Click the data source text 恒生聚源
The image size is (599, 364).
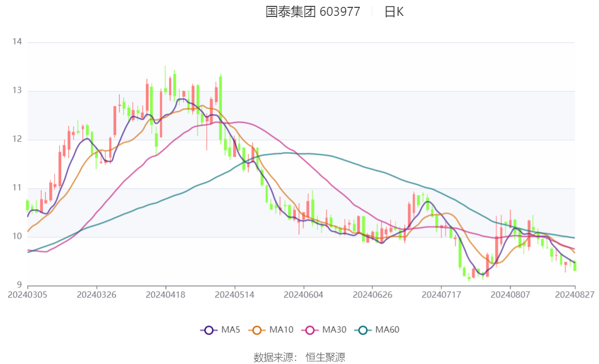point(325,358)
